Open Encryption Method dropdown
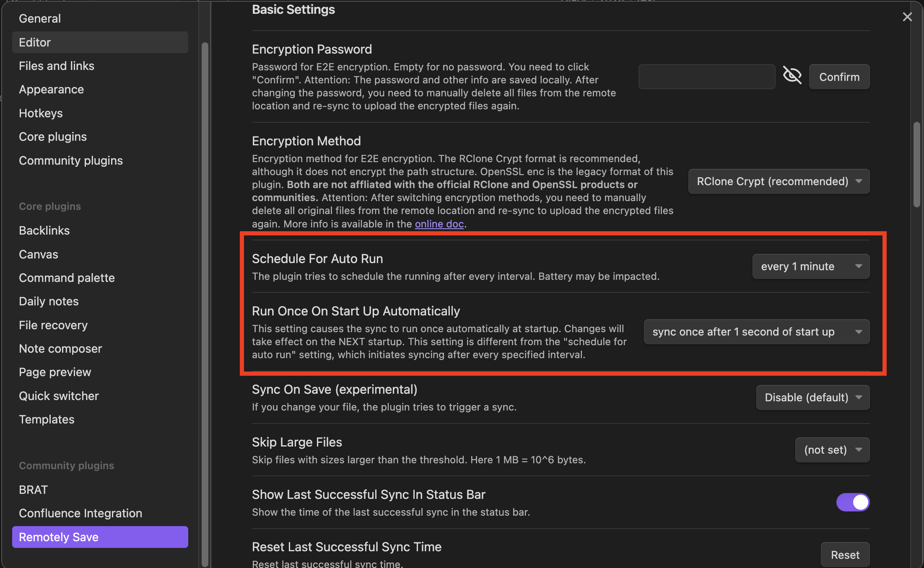 [779, 181]
